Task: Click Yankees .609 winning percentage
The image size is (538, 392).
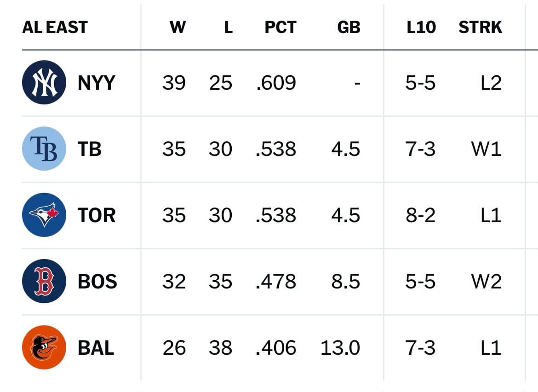Action: point(276,83)
